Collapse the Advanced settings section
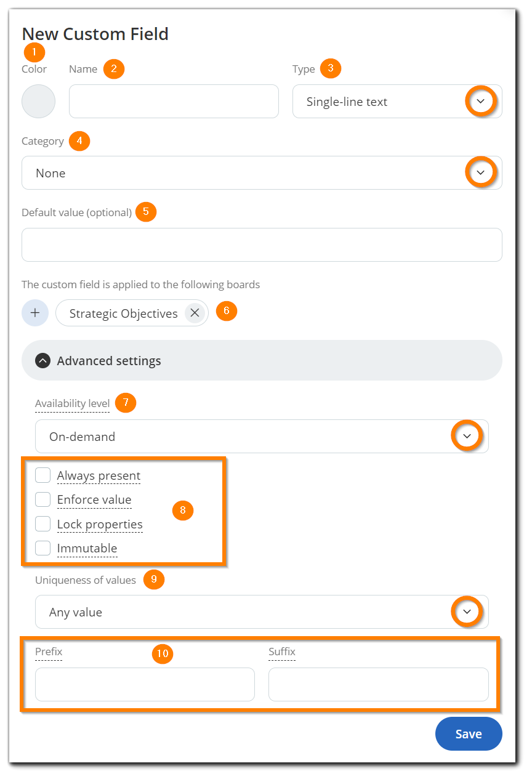The height and width of the screenshot is (779, 532). click(x=42, y=360)
